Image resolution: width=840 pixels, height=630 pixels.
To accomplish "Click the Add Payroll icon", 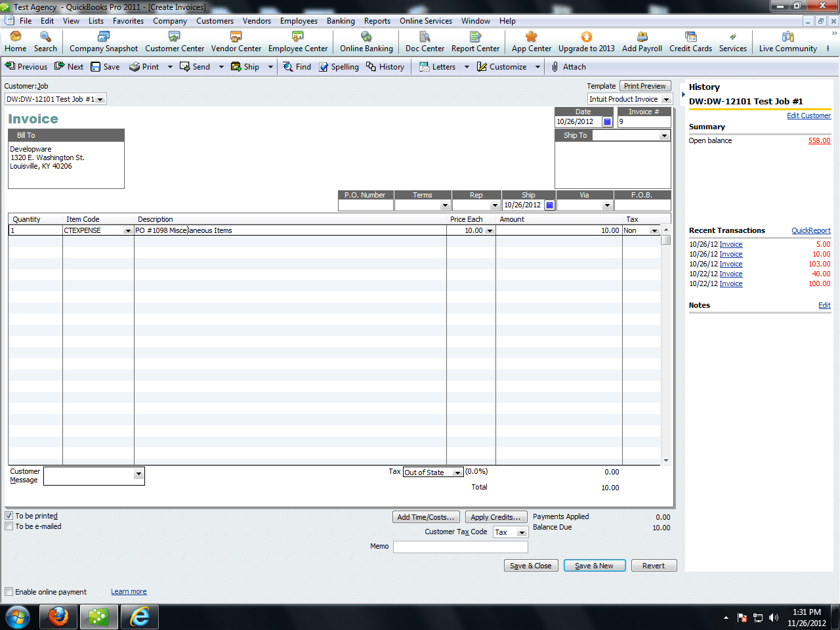I will coord(642,41).
